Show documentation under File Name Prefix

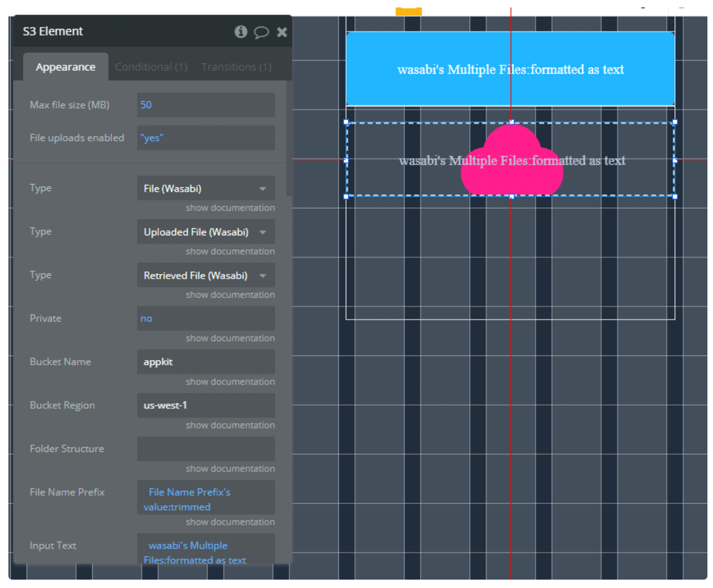point(230,522)
